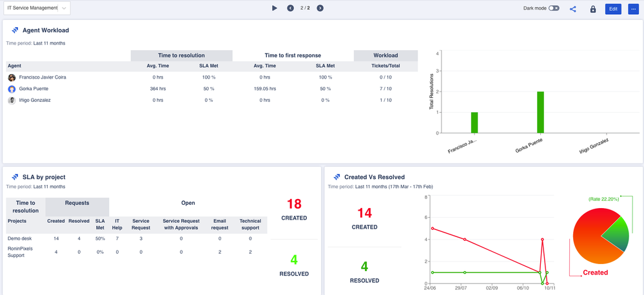Click the Iñigo Gonzalez avatar picture
The height and width of the screenshot is (295, 644).
point(12,100)
